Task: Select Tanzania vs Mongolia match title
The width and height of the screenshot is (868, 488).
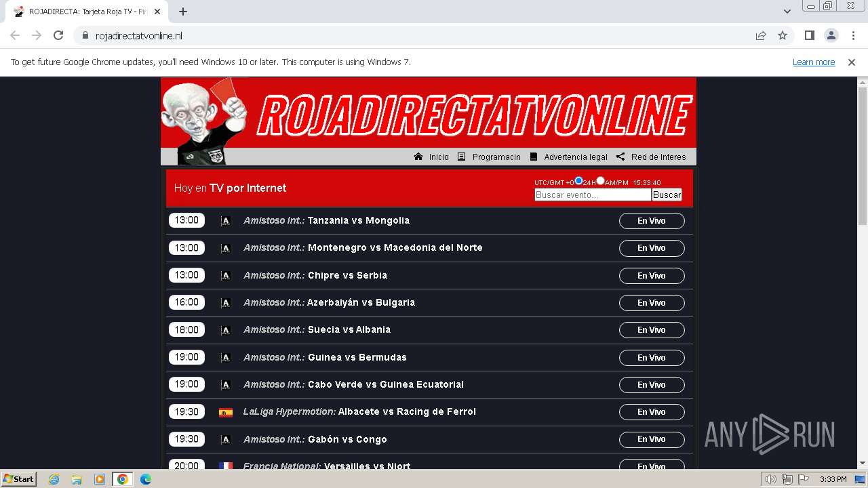Action: tap(359, 220)
